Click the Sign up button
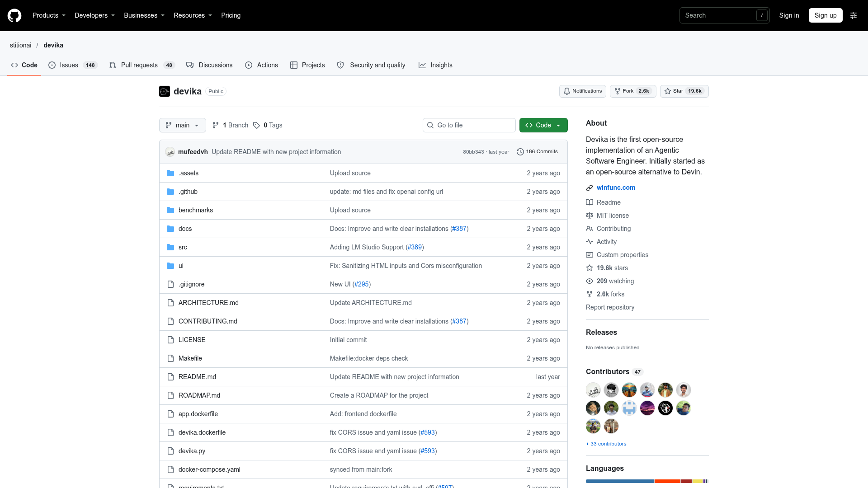This screenshot has height=488, width=868. point(826,15)
